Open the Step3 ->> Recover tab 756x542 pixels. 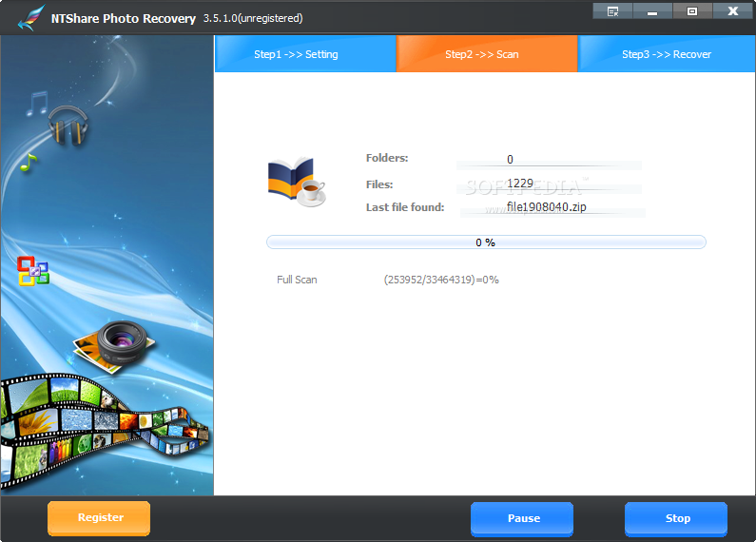pyautogui.click(x=667, y=54)
